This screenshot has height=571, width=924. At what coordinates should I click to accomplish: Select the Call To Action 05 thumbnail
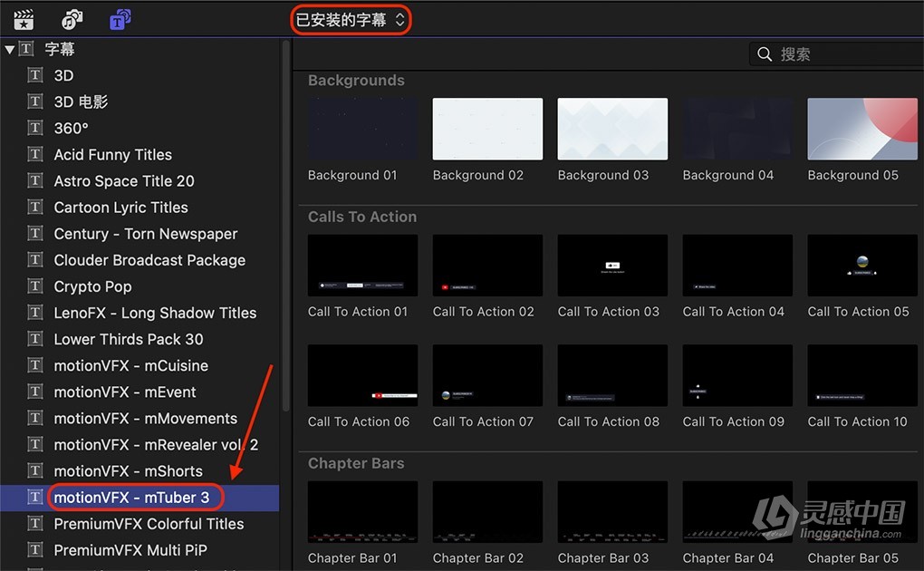pos(862,266)
